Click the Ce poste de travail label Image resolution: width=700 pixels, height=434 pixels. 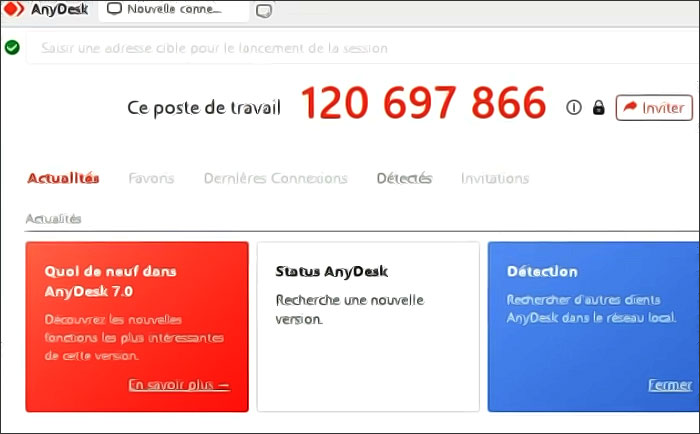coord(204,108)
